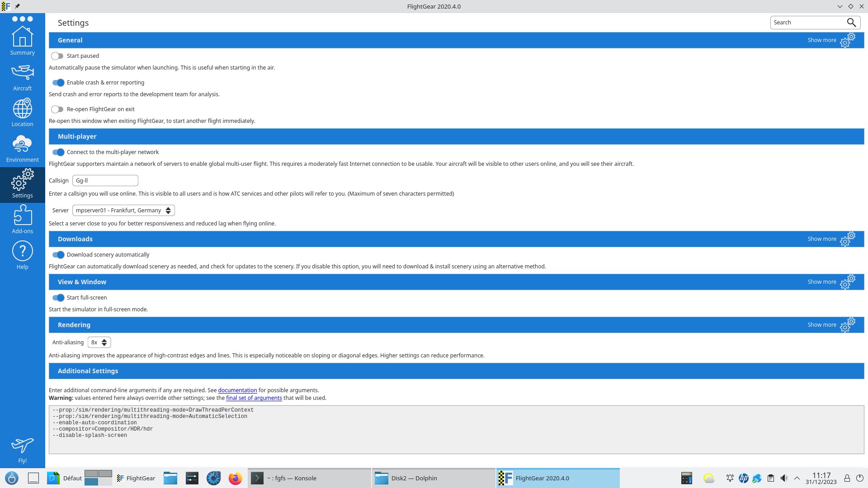Toggle Start full-screen switch
868x488 pixels.
pos(58,298)
